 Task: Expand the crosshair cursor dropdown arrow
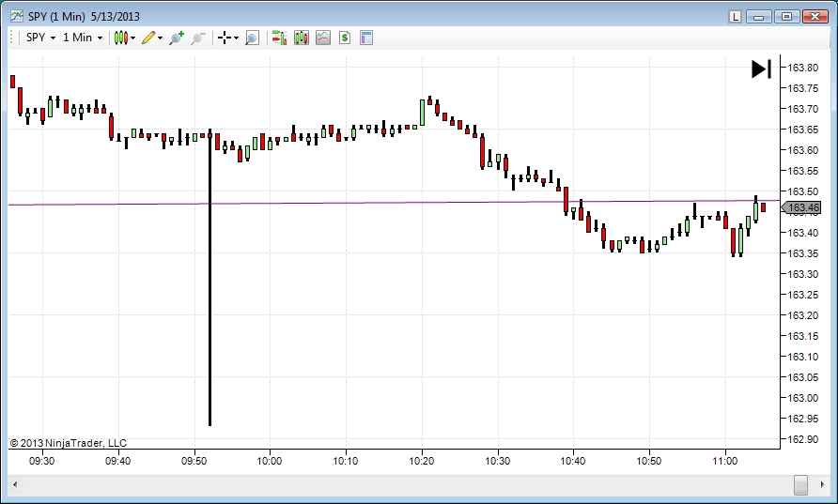click(x=236, y=38)
